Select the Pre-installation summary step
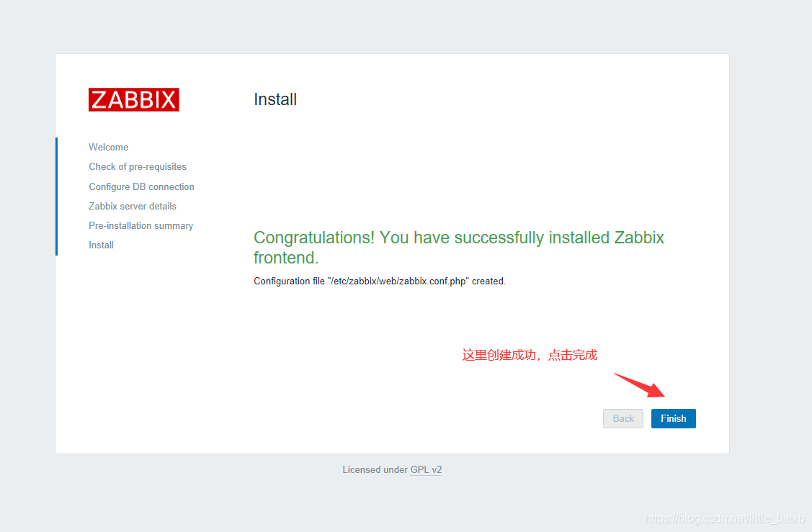The height and width of the screenshot is (532, 812). pos(141,225)
